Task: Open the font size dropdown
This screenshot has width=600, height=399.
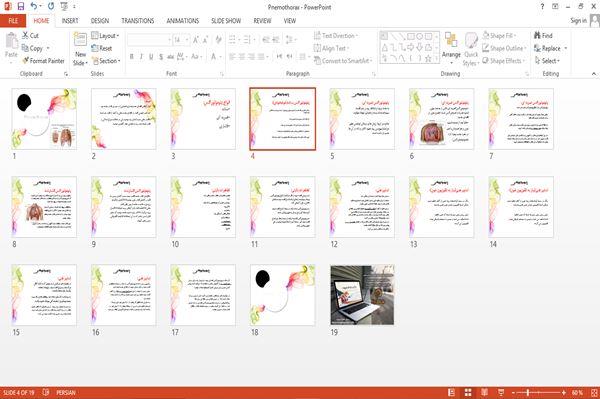Action: point(187,40)
